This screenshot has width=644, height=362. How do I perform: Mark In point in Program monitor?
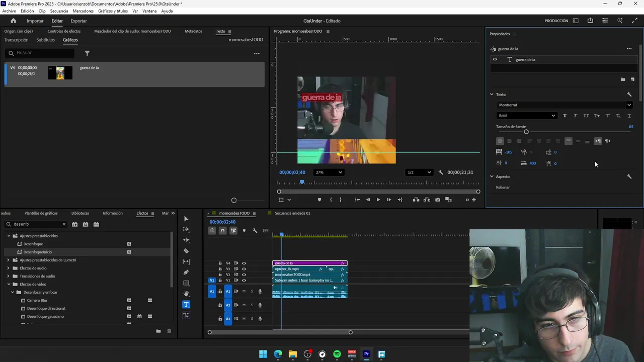tap(331, 200)
